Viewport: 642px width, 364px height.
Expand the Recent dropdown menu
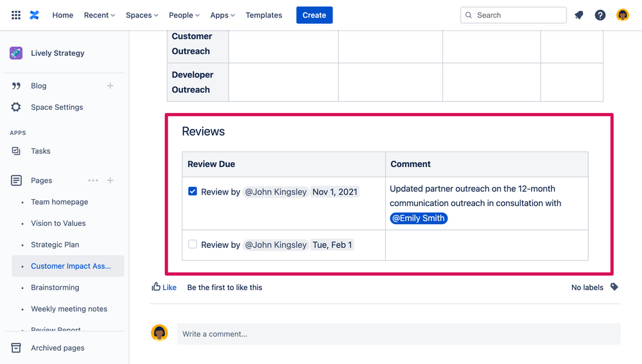(100, 15)
